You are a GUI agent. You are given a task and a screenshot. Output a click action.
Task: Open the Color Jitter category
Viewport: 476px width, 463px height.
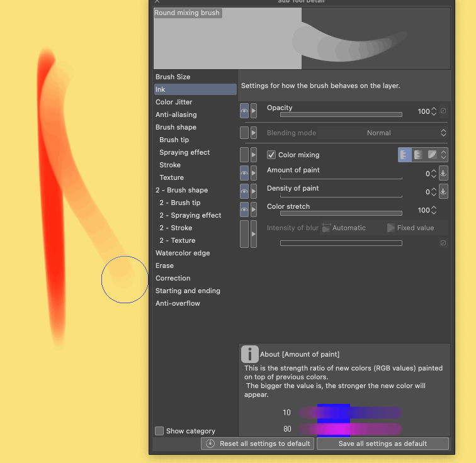[195, 102]
